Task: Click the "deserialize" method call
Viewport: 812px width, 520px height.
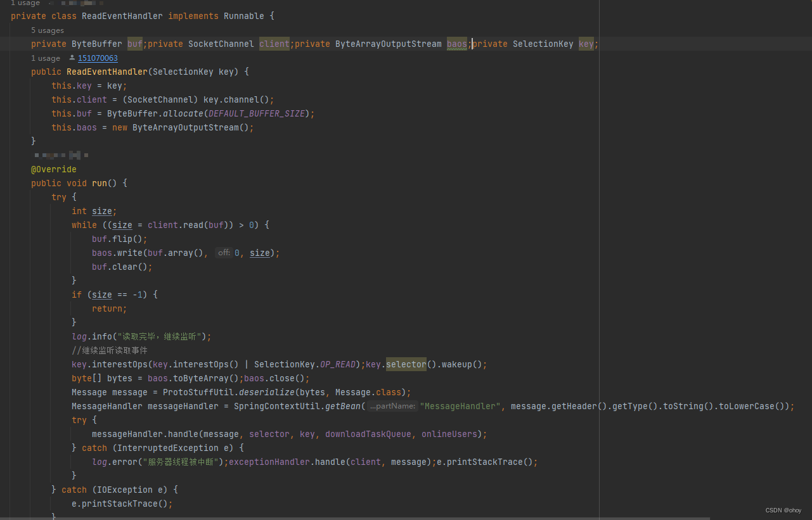Action: [267, 392]
